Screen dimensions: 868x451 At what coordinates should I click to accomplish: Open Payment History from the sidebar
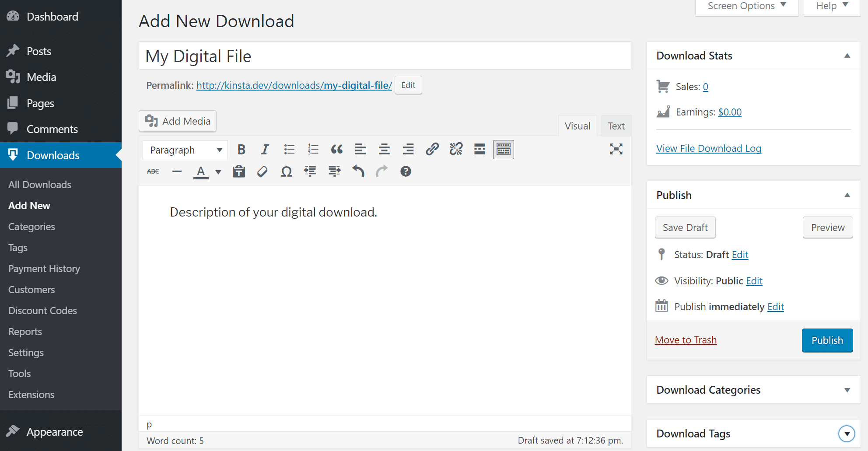[44, 268]
